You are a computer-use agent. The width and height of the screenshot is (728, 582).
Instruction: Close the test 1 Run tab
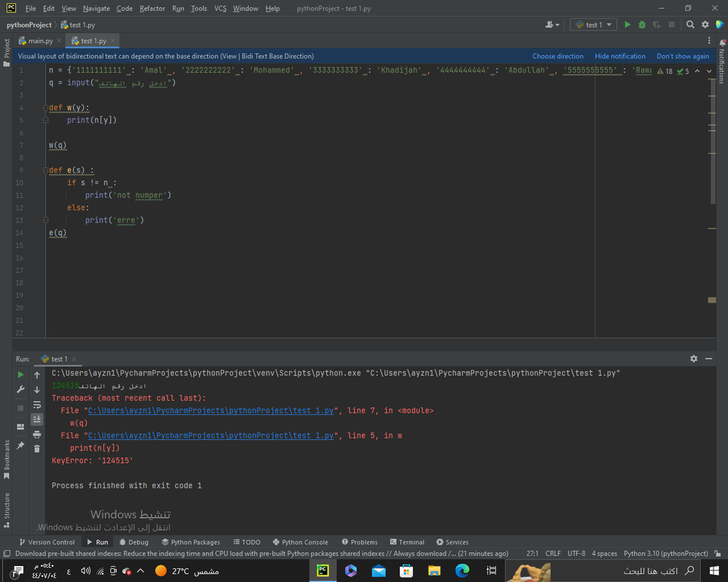point(74,359)
